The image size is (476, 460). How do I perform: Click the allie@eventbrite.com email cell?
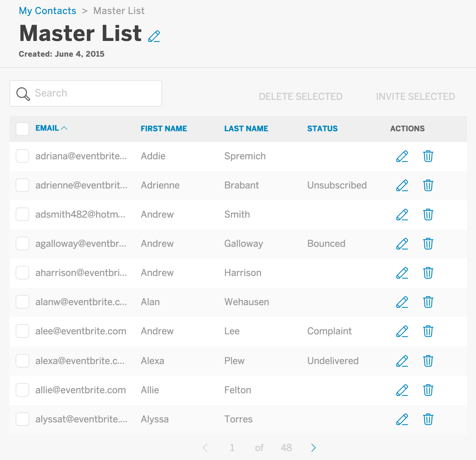pos(80,390)
